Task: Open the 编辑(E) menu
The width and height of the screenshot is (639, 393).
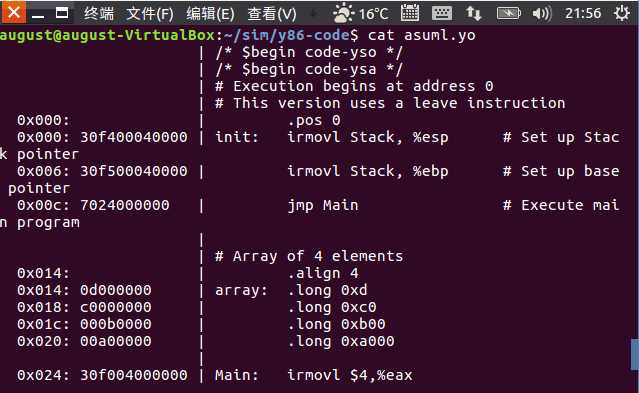Action: 210,14
